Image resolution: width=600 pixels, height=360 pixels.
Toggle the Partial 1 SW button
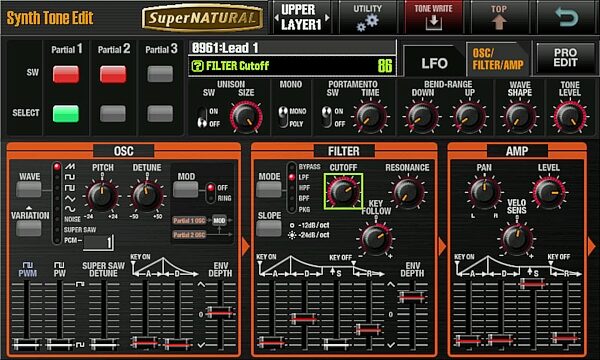(66, 74)
